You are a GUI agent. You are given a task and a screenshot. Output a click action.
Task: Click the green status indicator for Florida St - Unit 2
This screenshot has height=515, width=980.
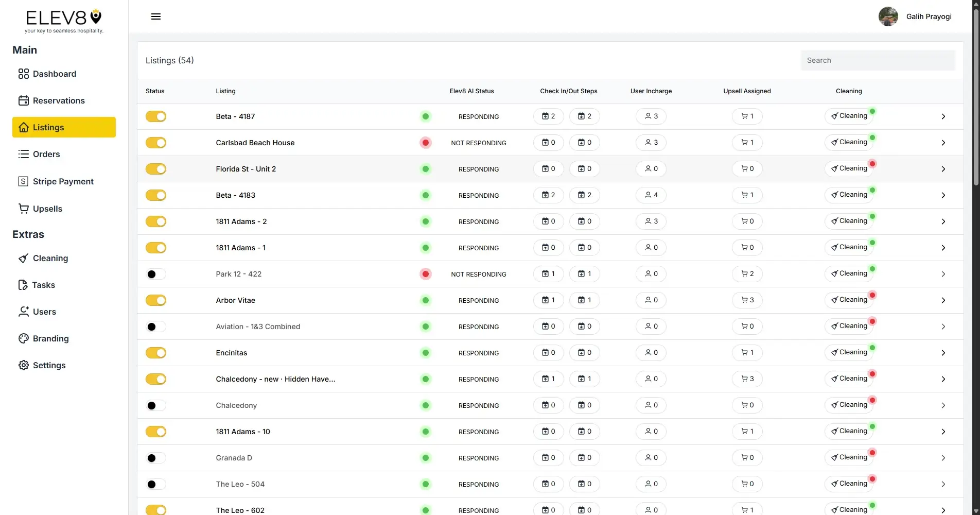click(x=425, y=168)
